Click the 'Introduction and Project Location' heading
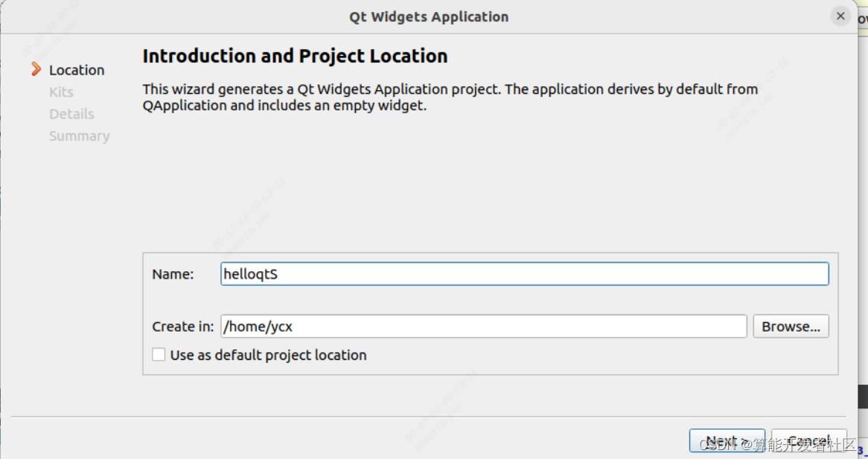Viewport: 868px width, 459px height. [295, 56]
